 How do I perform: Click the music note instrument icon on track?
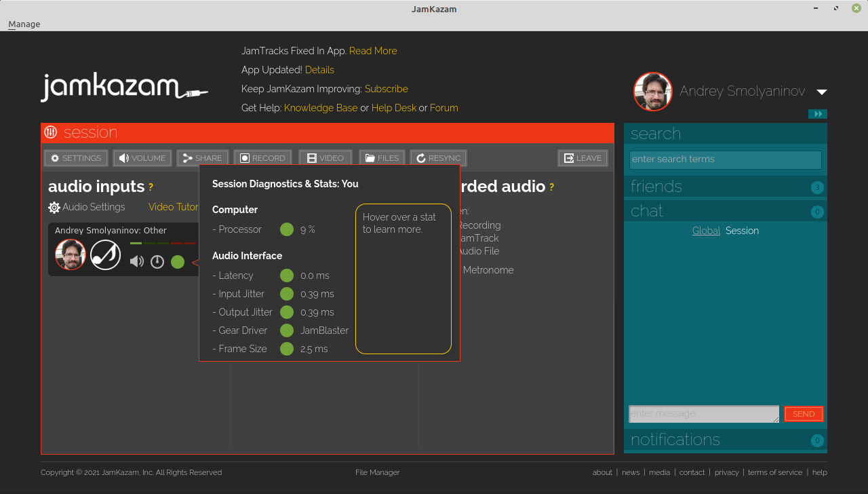click(x=106, y=254)
